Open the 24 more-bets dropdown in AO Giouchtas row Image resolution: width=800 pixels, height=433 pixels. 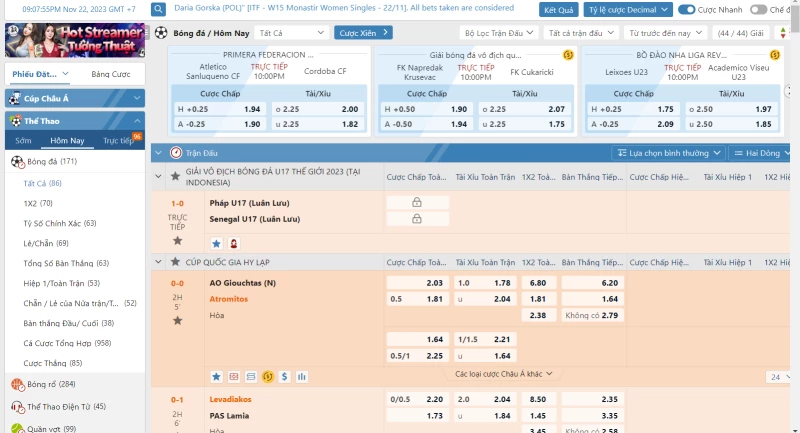pyautogui.click(x=779, y=377)
